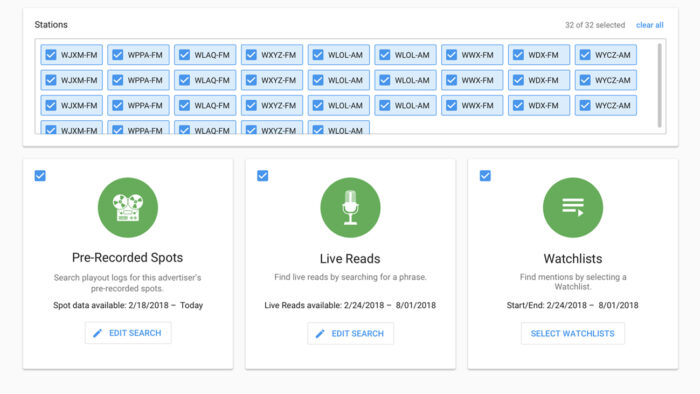Deselect WJXM-FM in the first station row
The width and height of the screenshot is (700, 394).
coord(71,55)
